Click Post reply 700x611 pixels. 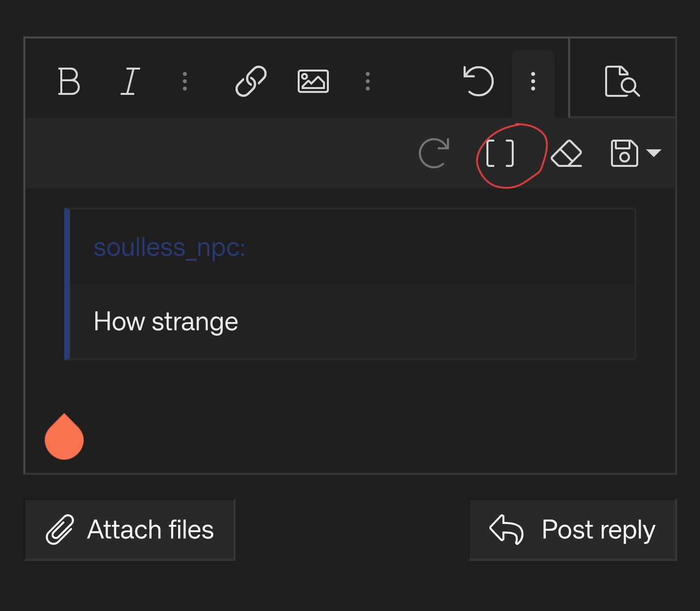coord(573,530)
